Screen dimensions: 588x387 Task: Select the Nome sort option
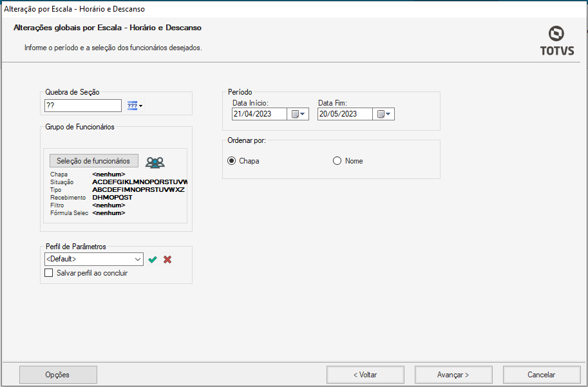[337, 161]
